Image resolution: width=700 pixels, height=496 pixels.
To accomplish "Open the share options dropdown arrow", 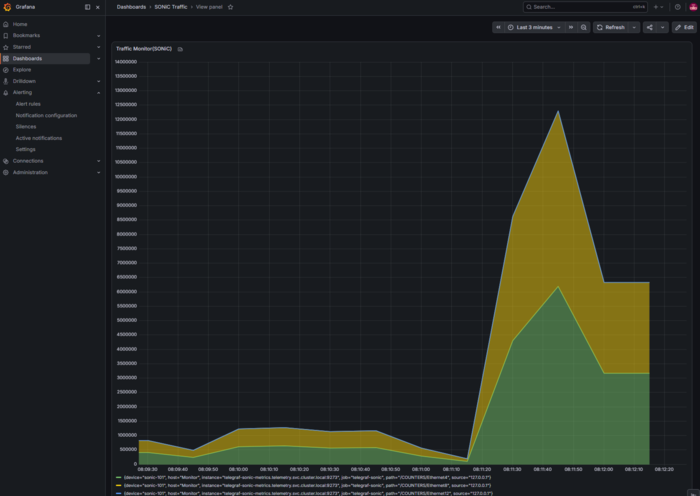I will 662,27.
